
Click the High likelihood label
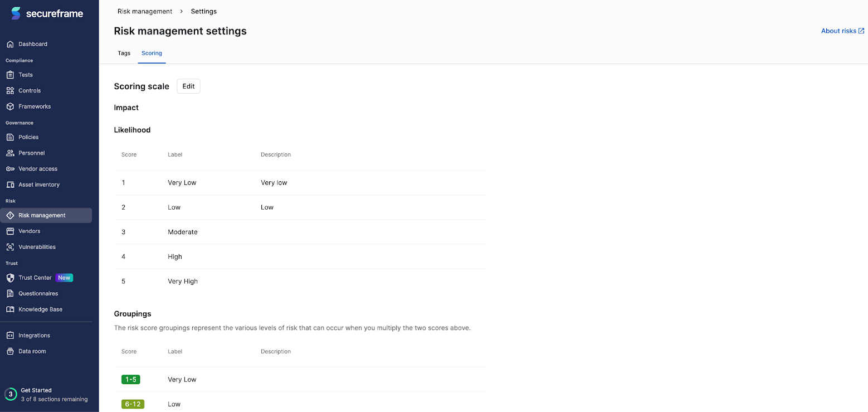pos(175,256)
